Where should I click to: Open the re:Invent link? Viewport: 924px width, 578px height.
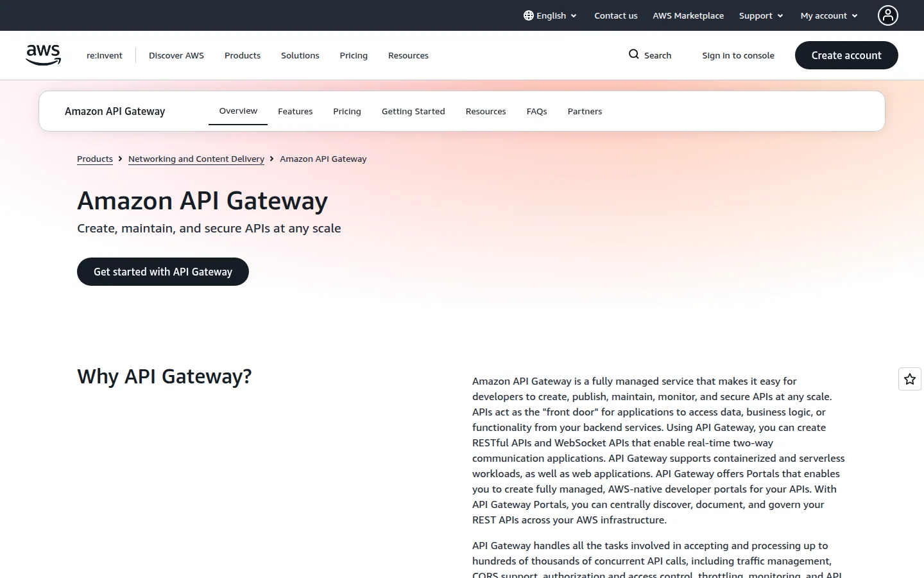[x=105, y=55]
